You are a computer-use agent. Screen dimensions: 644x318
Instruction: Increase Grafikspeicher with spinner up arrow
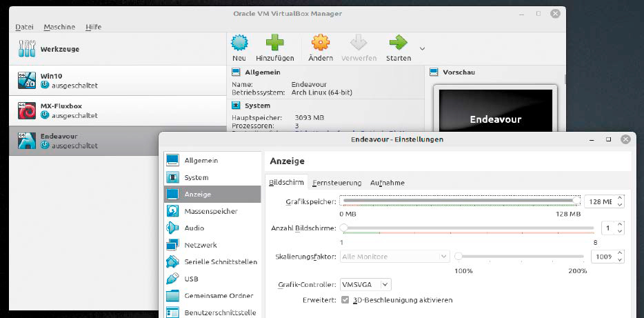[x=620, y=199]
